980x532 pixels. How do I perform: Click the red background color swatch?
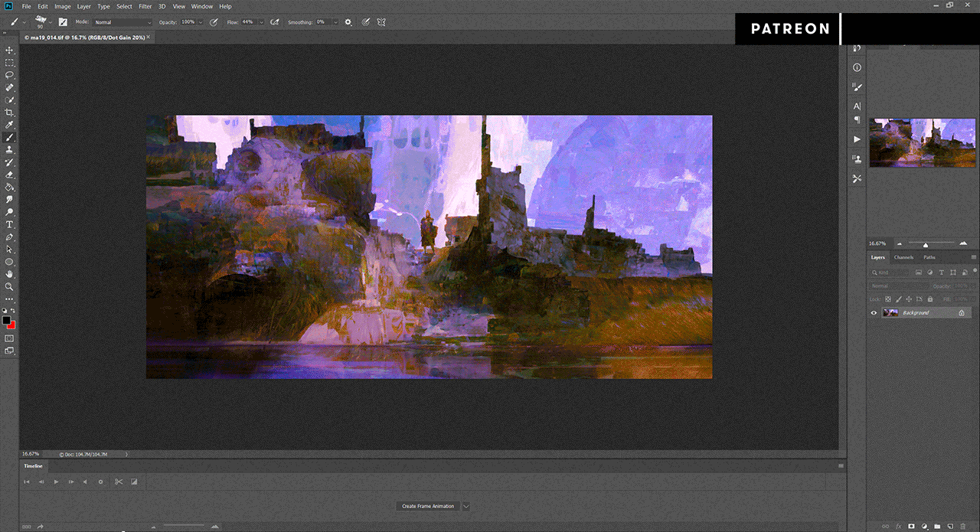tap(12, 325)
